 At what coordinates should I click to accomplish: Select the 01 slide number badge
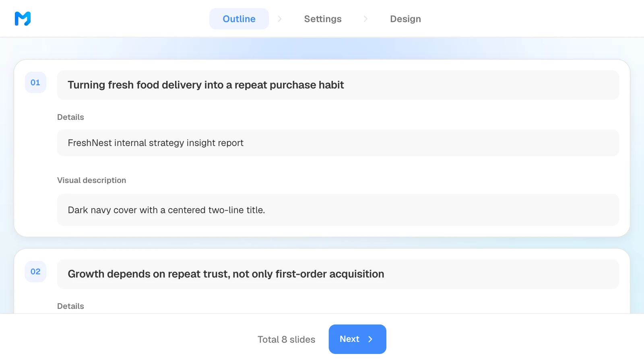35,82
